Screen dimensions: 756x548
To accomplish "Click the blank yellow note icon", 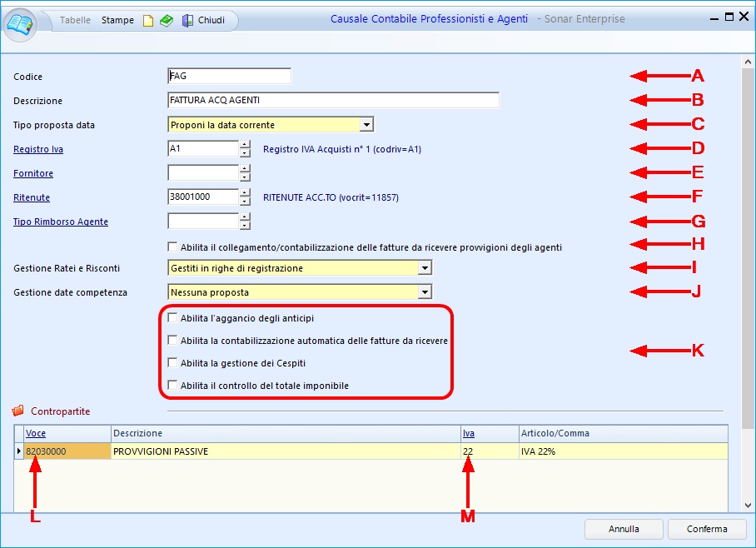I will [148, 21].
